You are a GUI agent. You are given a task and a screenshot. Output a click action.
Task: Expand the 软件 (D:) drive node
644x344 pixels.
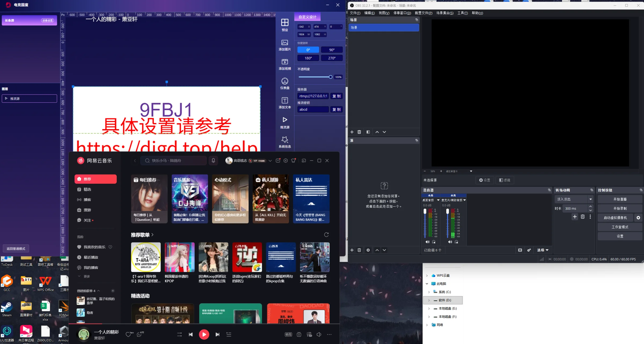coord(429,300)
